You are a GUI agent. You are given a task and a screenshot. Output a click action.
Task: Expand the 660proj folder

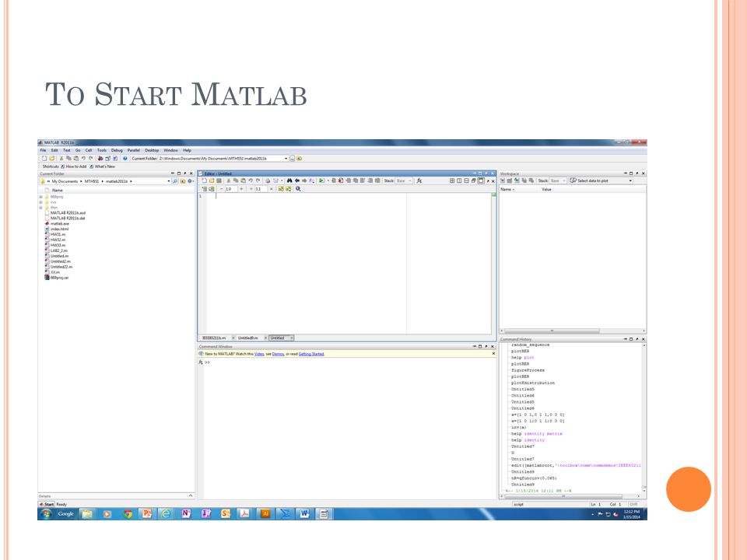[41, 197]
